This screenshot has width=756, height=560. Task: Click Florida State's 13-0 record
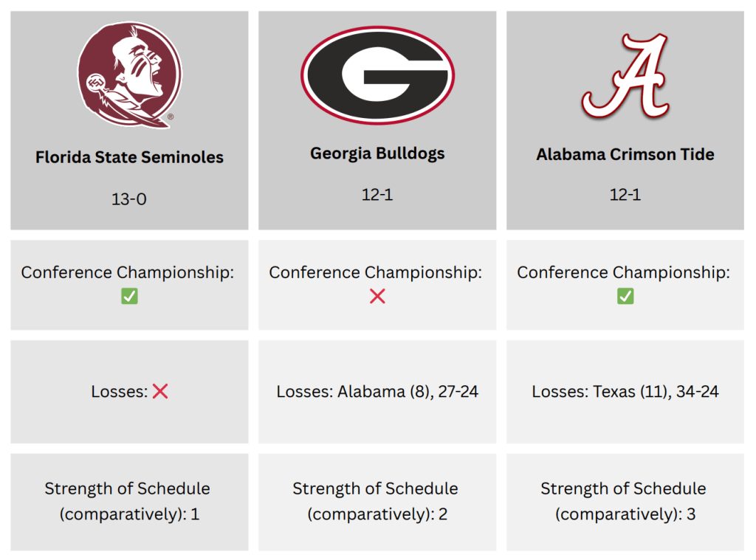click(129, 198)
